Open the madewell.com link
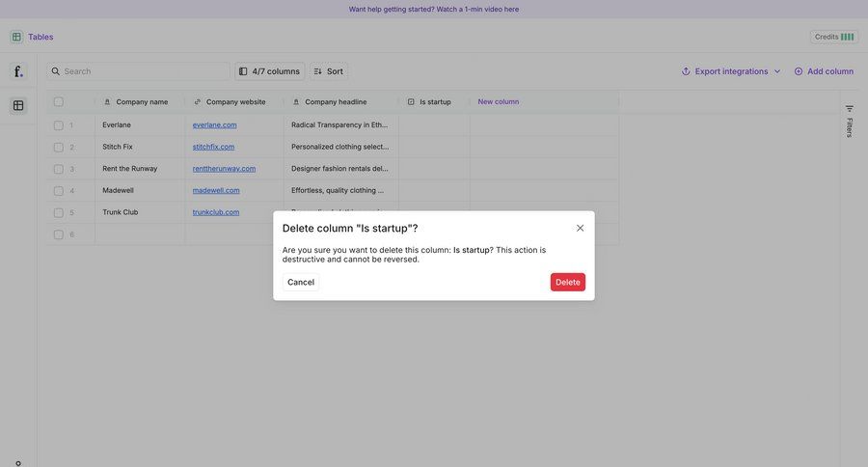This screenshot has height=467, width=868. click(216, 191)
